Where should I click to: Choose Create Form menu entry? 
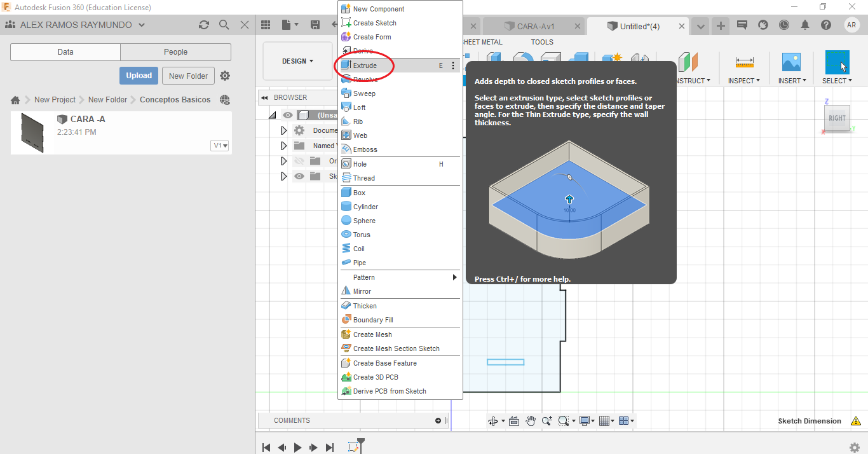[x=400, y=37]
